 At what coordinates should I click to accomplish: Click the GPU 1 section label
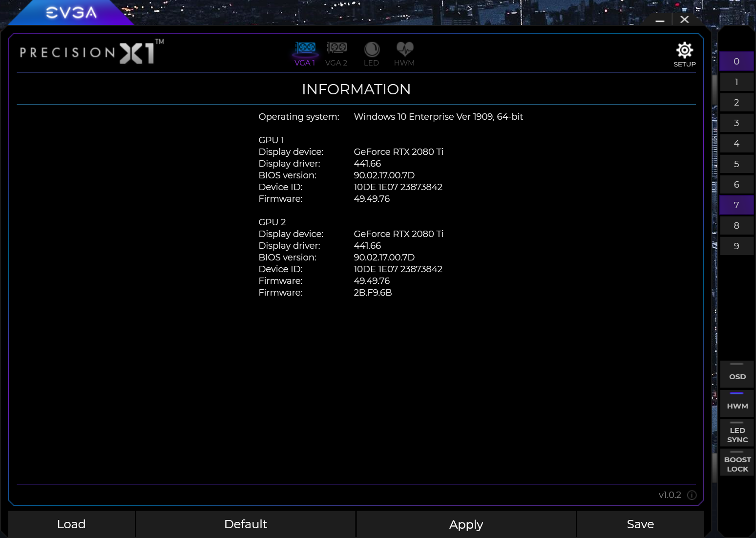point(271,140)
